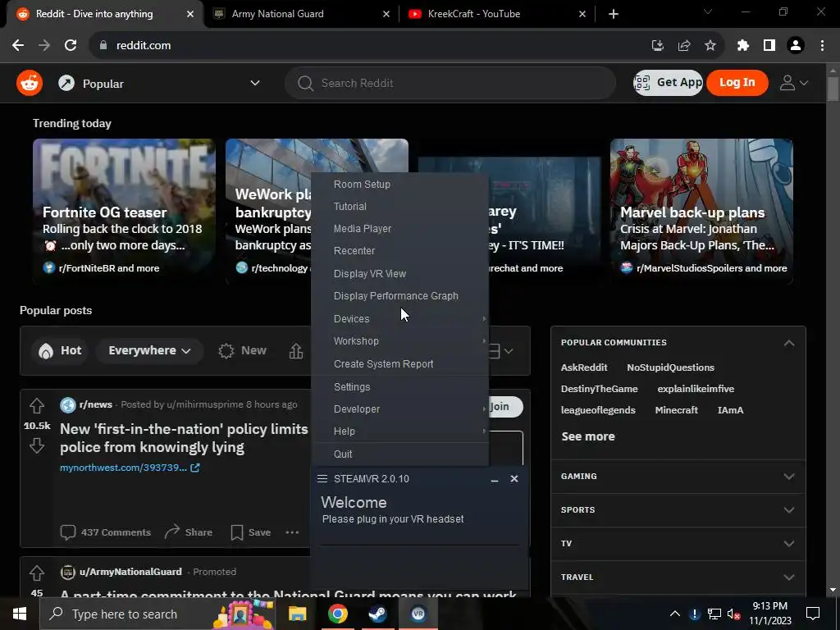
Task: Click See more in Popular Communities
Action: pos(588,436)
